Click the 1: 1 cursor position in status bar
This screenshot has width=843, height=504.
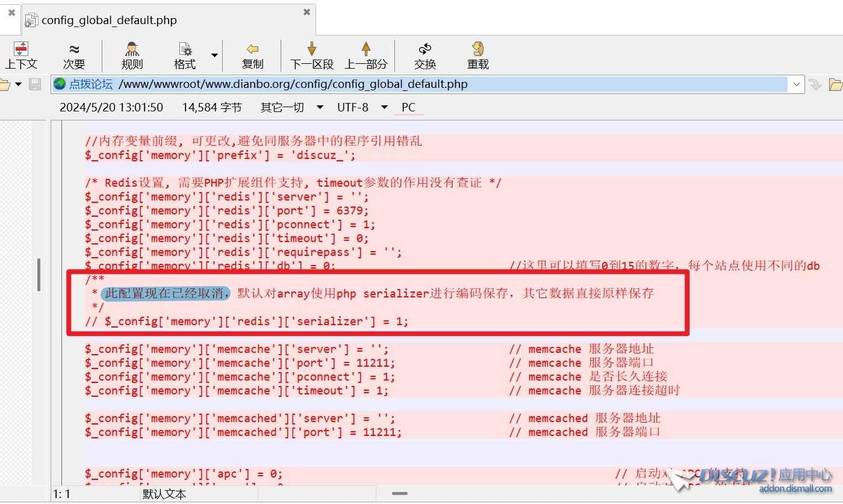coord(62,494)
